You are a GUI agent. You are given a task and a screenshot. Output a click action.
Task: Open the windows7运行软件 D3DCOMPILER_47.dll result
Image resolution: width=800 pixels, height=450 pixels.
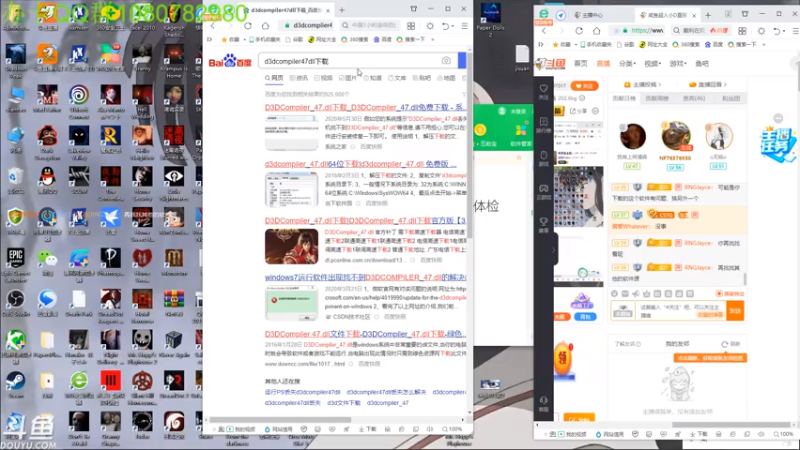(365, 277)
